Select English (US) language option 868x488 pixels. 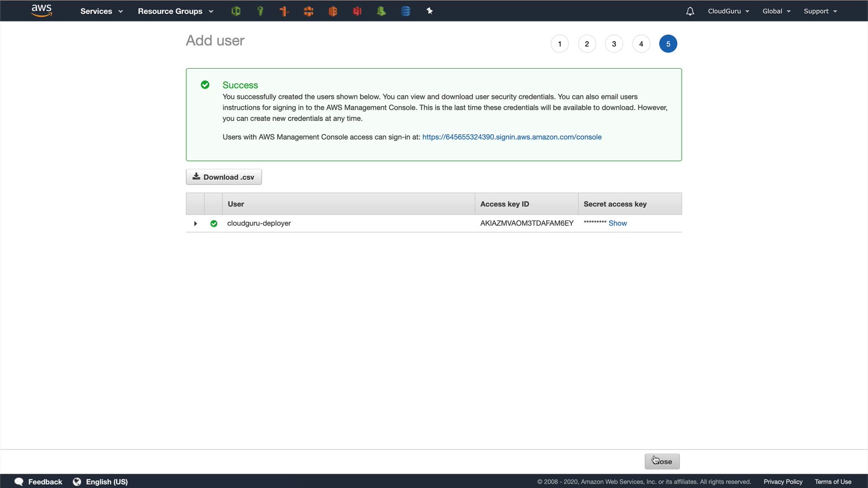[107, 482]
